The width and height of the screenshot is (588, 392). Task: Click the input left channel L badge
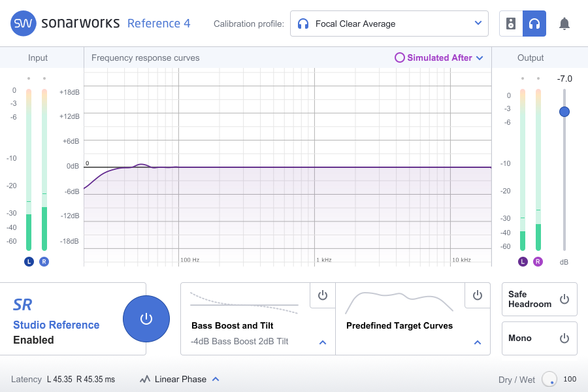(29, 261)
